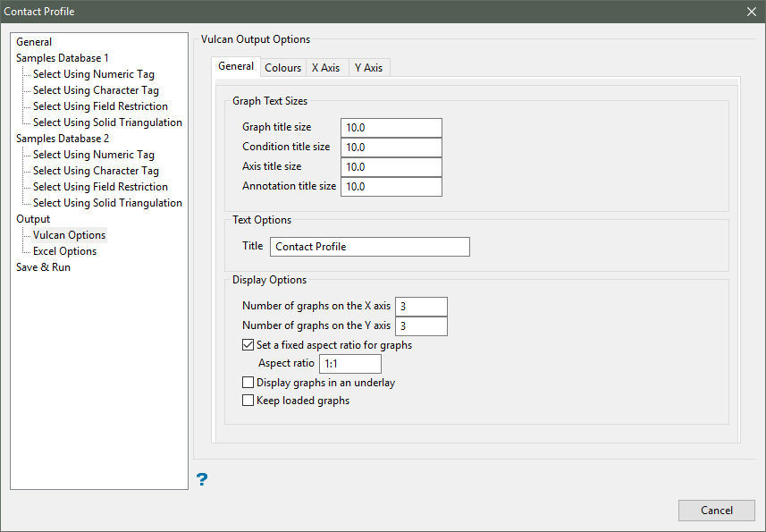Focus the Title text field
Screen dimensions: 766x532
point(369,247)
